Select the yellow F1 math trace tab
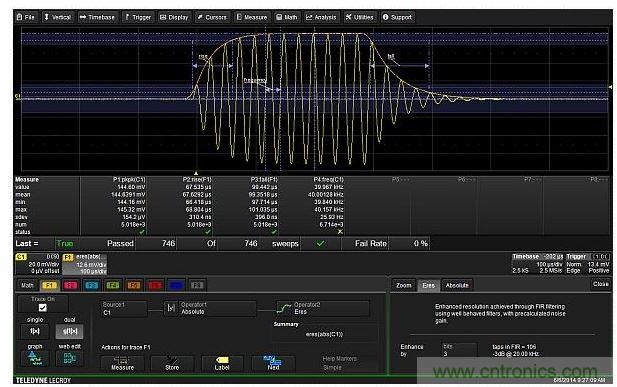 coord(49,285)
